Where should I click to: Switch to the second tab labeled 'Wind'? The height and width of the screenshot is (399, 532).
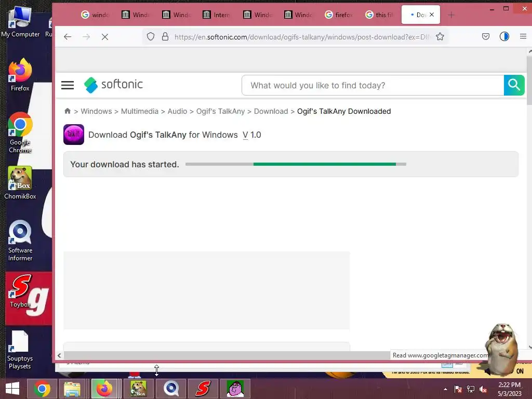click(x=177, y=15)
